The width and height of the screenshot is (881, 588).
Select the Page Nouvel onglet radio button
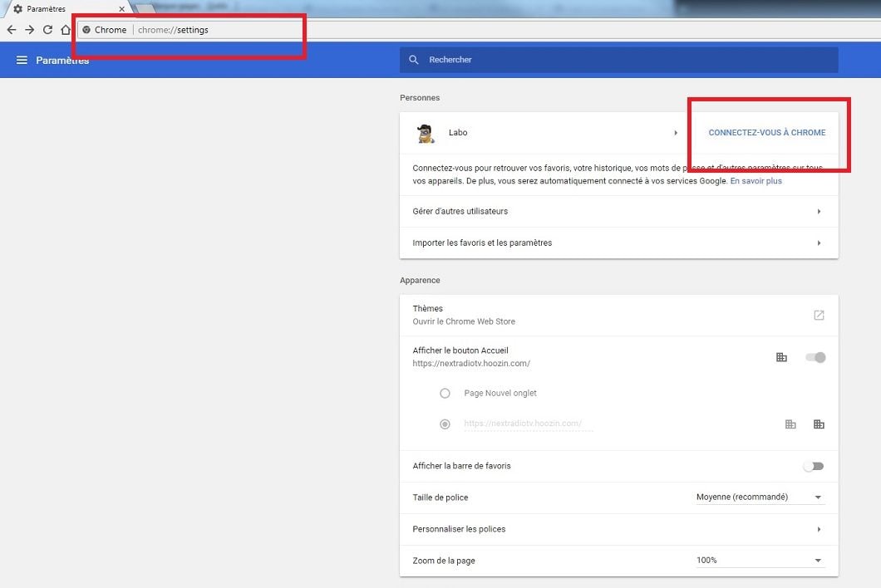click(445, 393)
